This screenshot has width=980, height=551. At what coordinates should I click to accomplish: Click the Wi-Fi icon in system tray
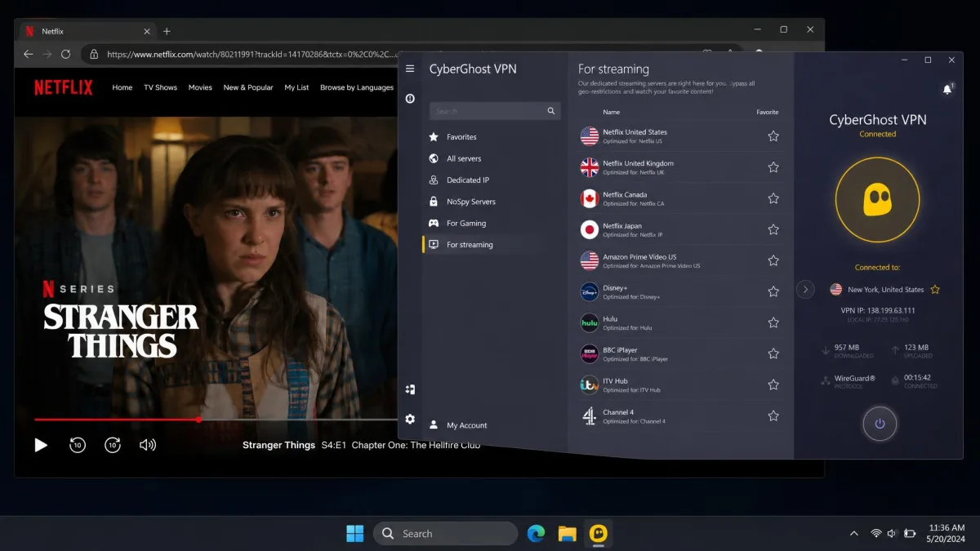tap(876, 534)
